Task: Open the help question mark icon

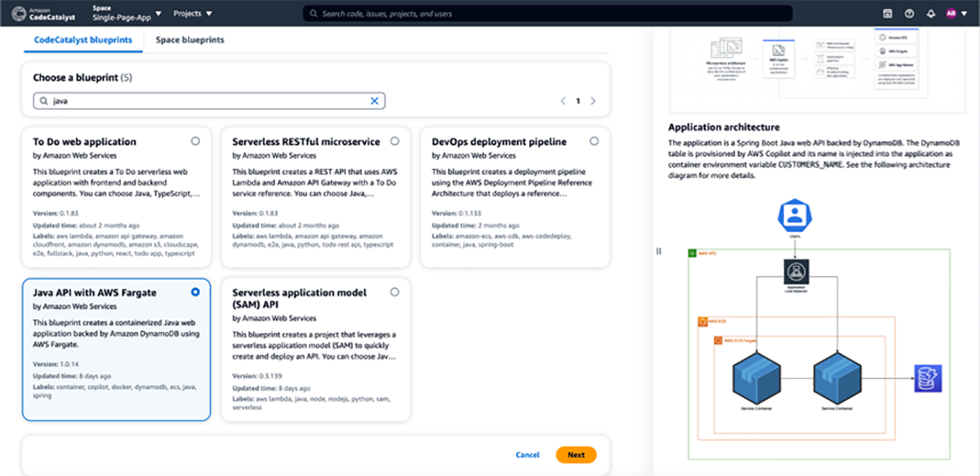Action: pyautogui.click(x=909, y=14)
